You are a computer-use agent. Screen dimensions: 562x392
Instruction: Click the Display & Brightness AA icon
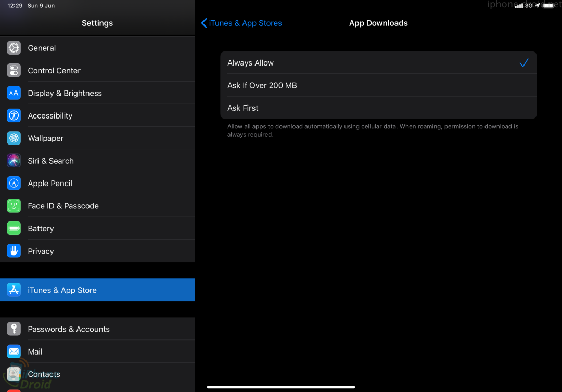(14, 93)
